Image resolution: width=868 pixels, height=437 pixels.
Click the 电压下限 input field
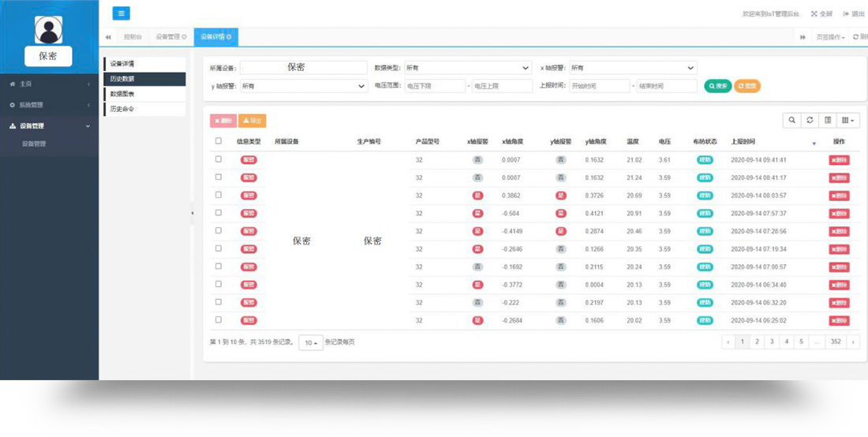pyautogui.click(x=434, y=86)
